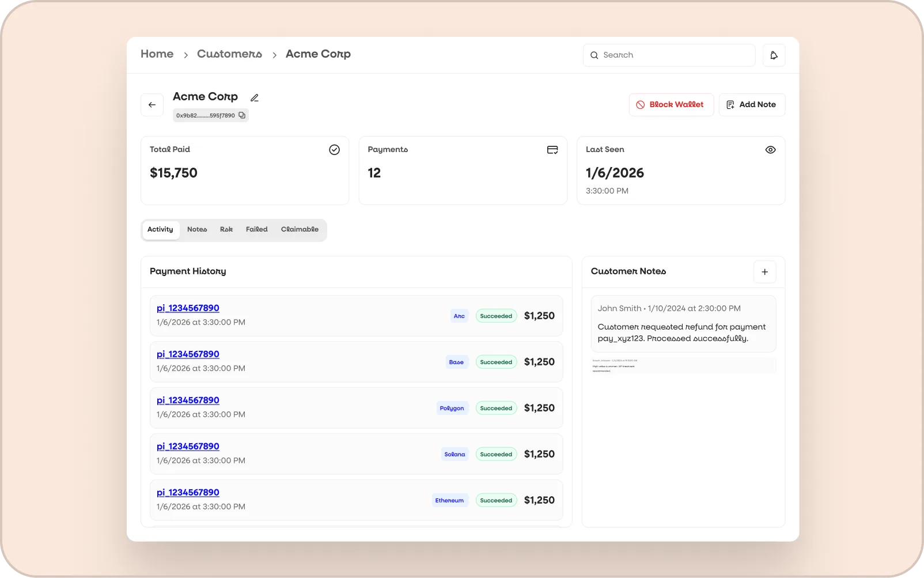The image size is (924, 578).
Task: Click the Arc network badge
Action: click(459, 316)
